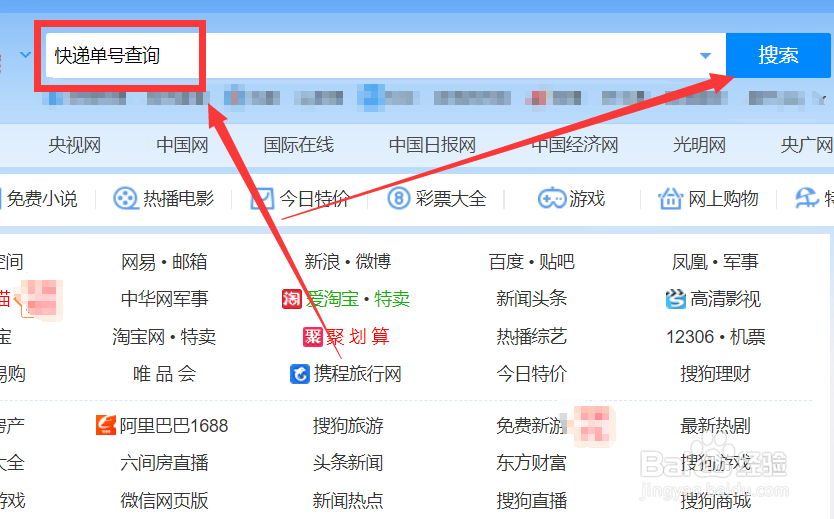Screen dimensions: 834x519
Task: Open the 游戏 category
Action: tap(587, 199)
